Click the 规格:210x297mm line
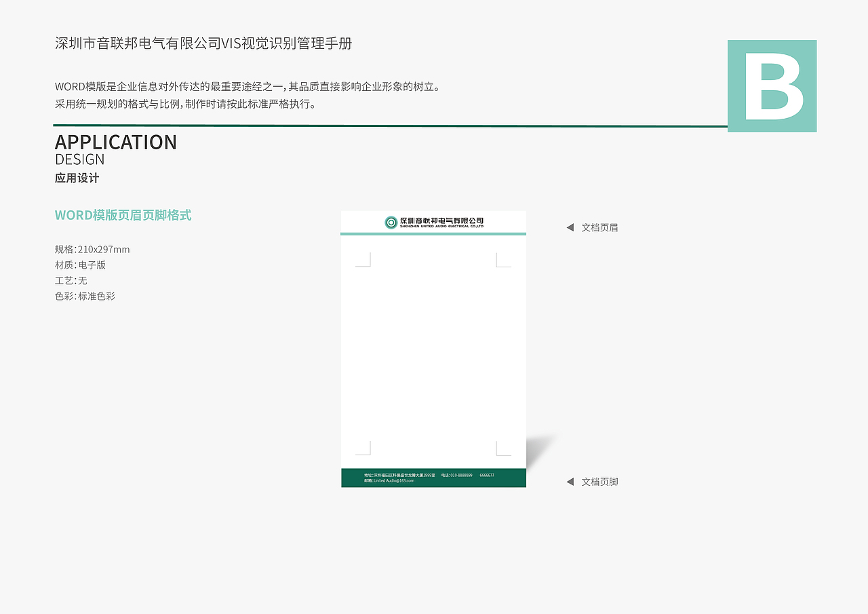 click(92, 250)
